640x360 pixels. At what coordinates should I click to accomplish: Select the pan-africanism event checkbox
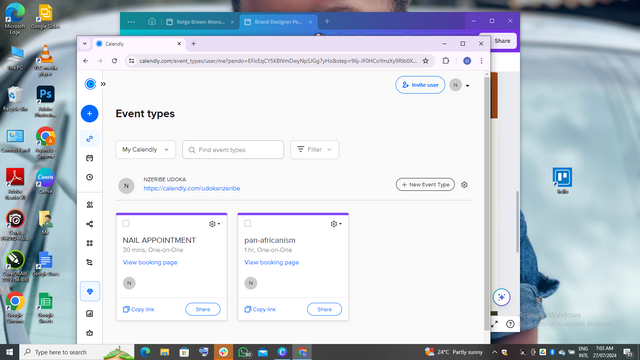click(248, 223)
